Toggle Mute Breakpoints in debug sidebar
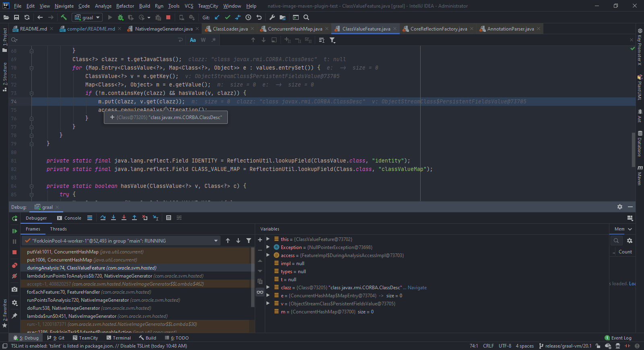This screenshot has width=644, height=350. [x=14, y=276]
